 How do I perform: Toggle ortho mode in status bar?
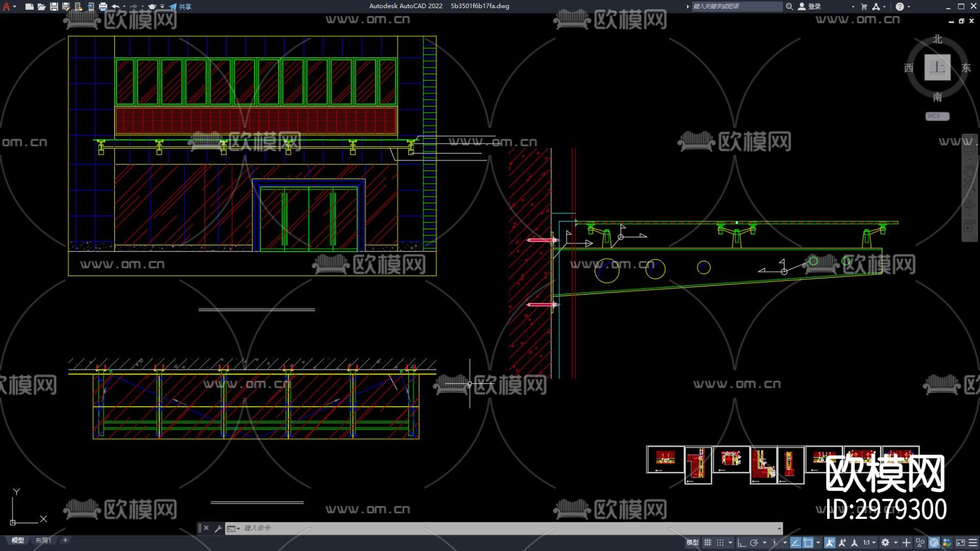[742, 542]
